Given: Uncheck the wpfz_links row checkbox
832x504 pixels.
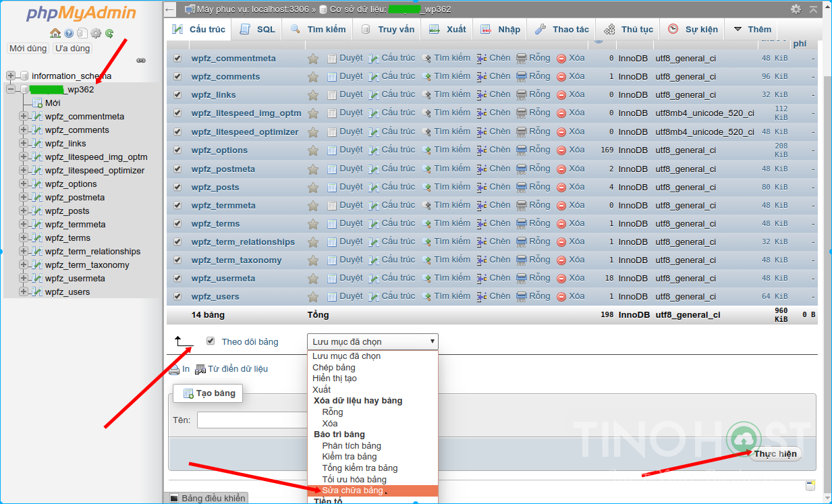Looking at the screenshot, I should pos(177,95).
